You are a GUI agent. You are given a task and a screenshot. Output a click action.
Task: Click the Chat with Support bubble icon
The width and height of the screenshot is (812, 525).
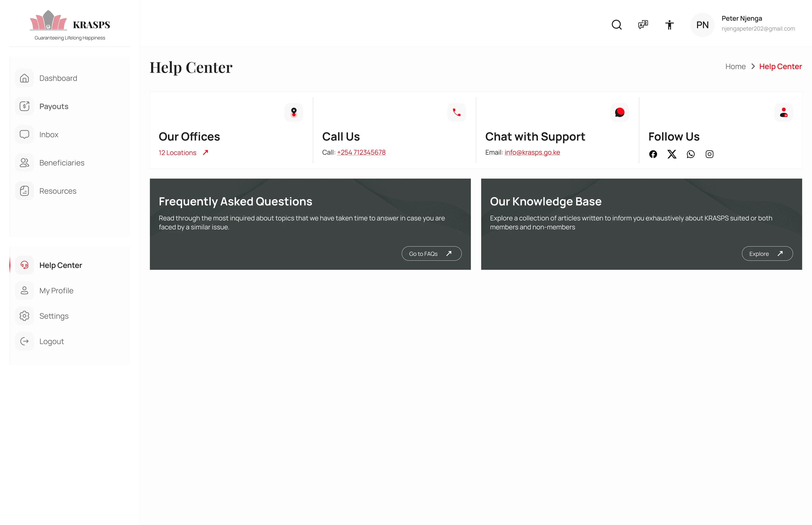(x=620, y=112)
